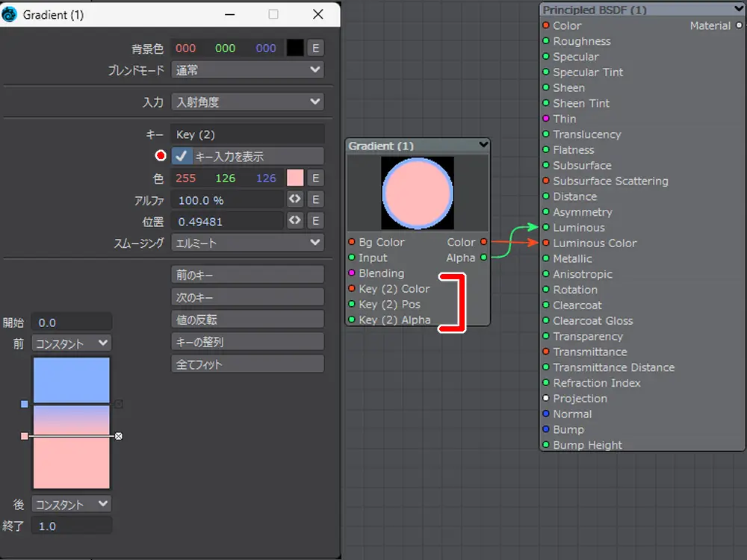
Task: Click the pink 色 color swatch
Action: 295,178
